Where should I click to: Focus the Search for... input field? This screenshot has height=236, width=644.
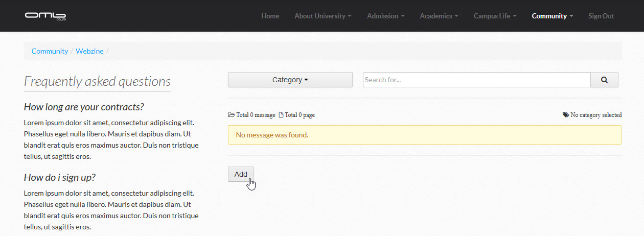[x=477, y=80]
